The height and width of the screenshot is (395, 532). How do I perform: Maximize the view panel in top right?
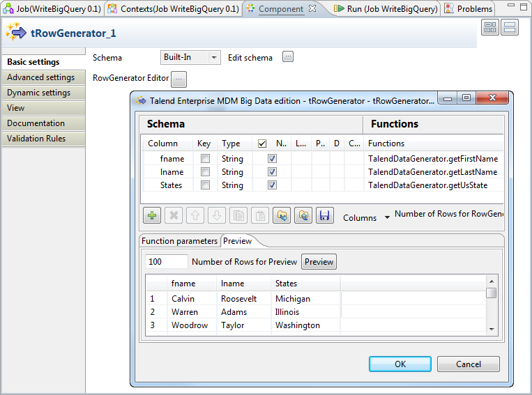click(x=524, y=6)
